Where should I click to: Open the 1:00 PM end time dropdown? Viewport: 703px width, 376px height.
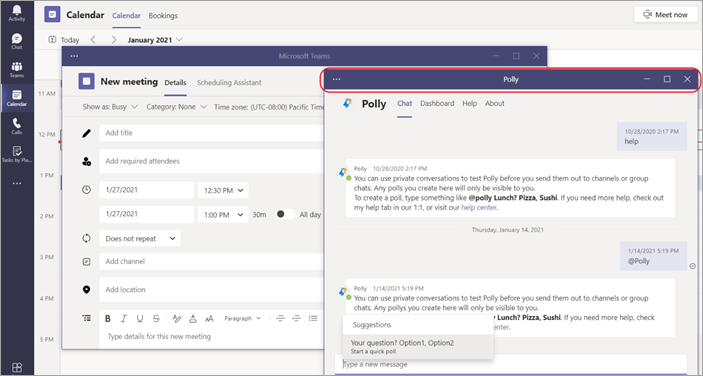click(x=223, y=214)
